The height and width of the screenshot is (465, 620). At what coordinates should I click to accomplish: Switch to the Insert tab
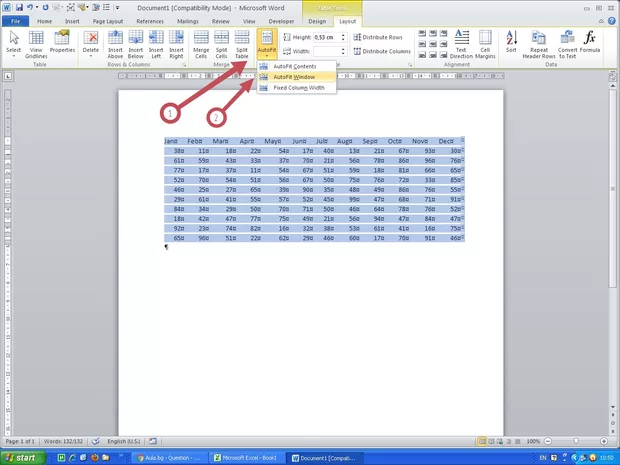[x=72, y=21]
